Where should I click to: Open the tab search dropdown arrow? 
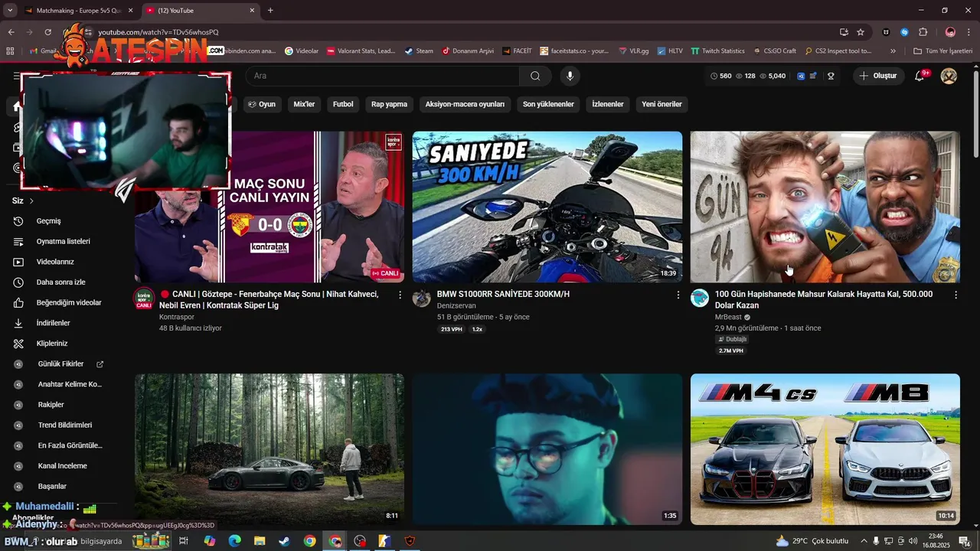10,11
